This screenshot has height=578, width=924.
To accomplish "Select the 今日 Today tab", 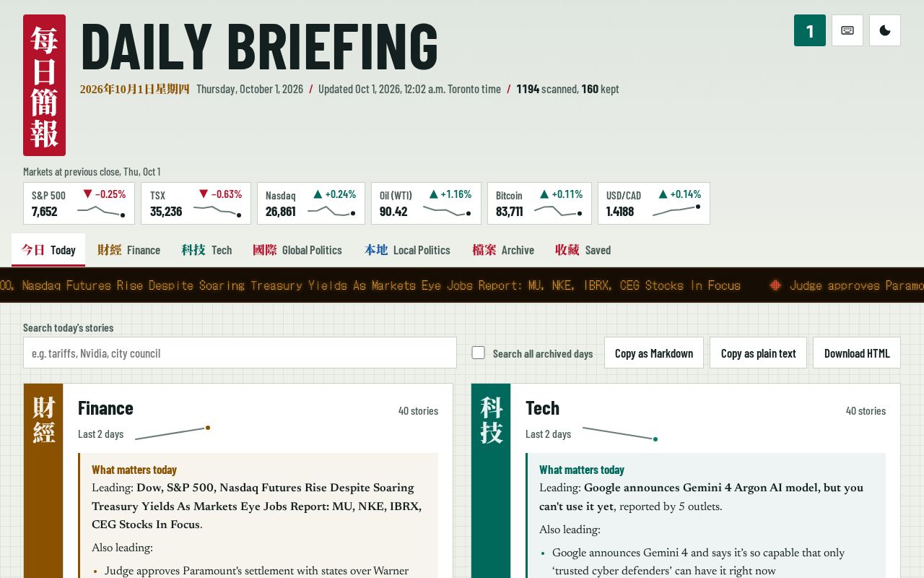I will (x=48, y=250).
